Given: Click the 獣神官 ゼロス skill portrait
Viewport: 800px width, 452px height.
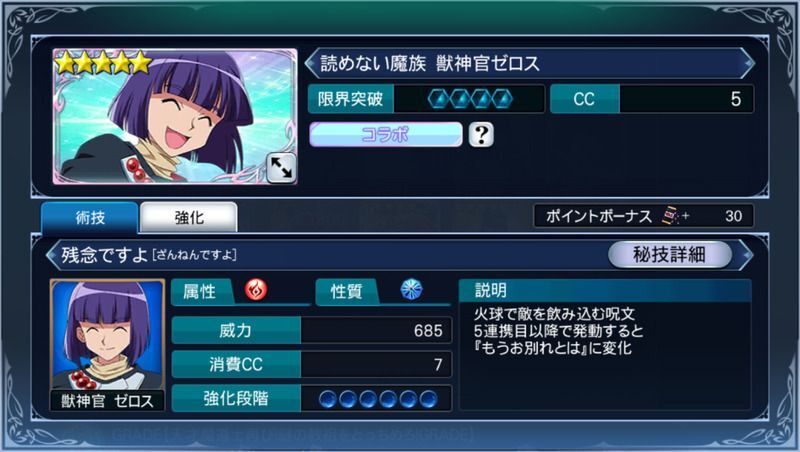Looking at the screenshot, I should coord(107,345).
